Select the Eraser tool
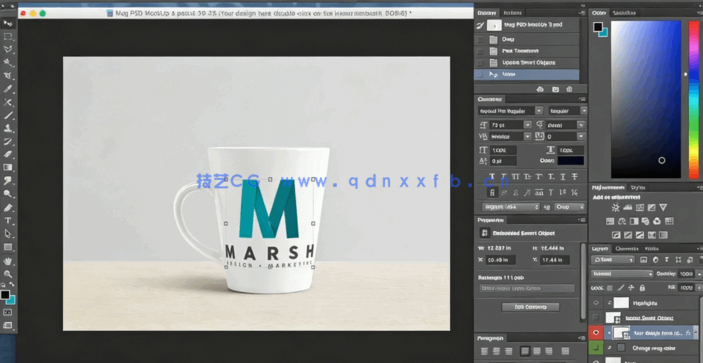 (8, 154)
